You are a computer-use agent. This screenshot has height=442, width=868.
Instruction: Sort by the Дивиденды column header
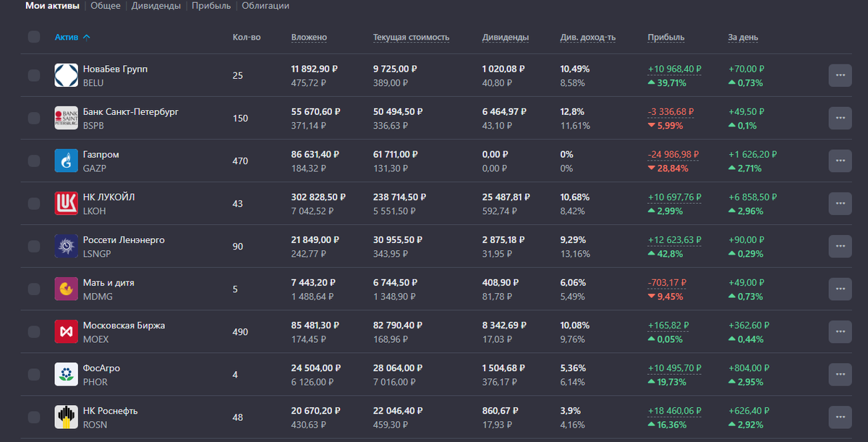(x=506, y=37)
